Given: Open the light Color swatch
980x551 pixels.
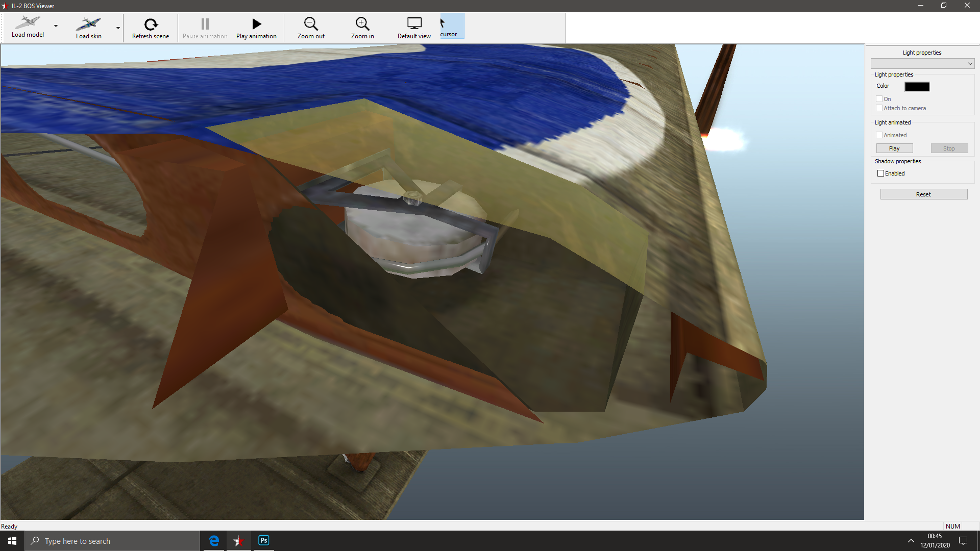Looking at the screenshot, I should click(x=917, y=86).
